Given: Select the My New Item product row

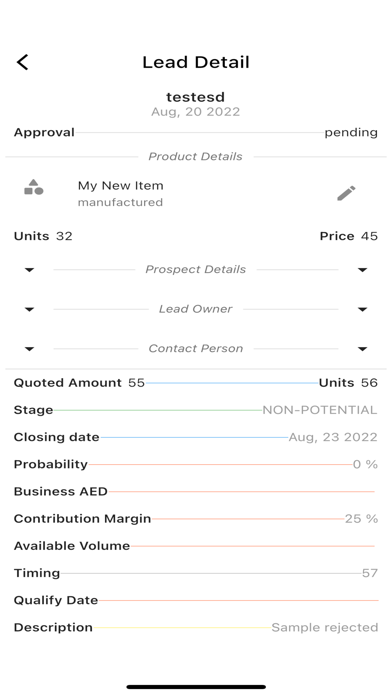Looking at the screenshot, I should (196, 193).
